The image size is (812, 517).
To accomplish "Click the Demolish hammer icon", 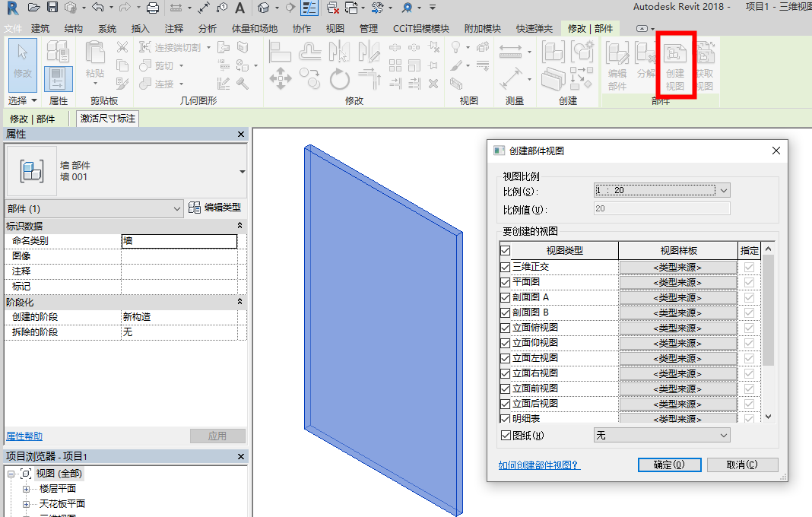I will 243,84.
